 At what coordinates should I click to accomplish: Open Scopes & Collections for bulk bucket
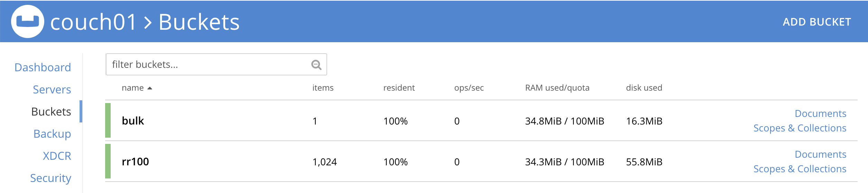click(800, 128)
